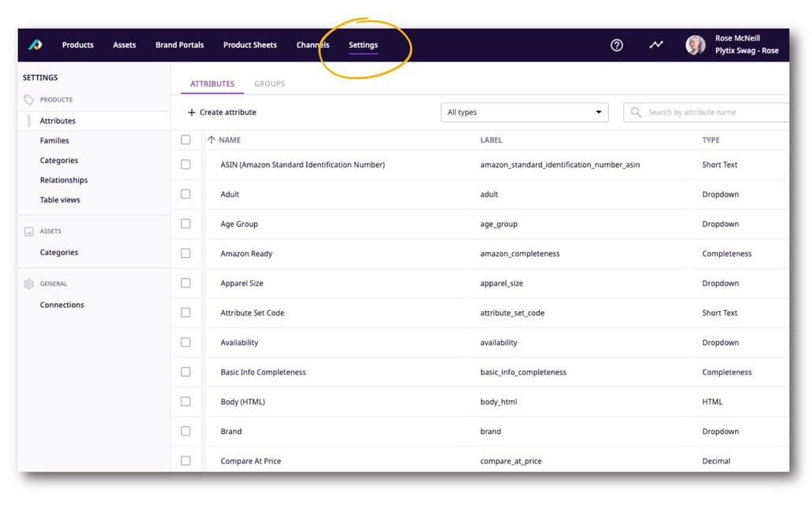Check the Brand attribute row checkbox
The width and height of the screenshot is (812, 508).
click(186, 431)
